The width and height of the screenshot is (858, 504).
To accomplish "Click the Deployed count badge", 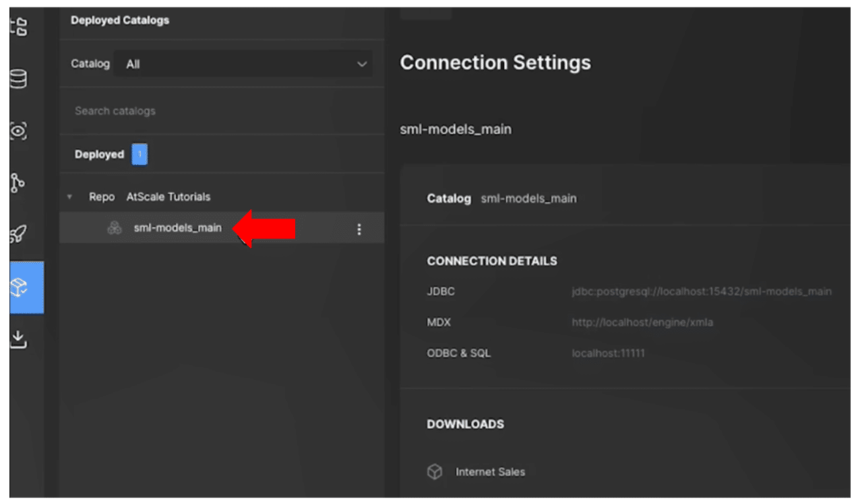I will [x=139, y=154].
